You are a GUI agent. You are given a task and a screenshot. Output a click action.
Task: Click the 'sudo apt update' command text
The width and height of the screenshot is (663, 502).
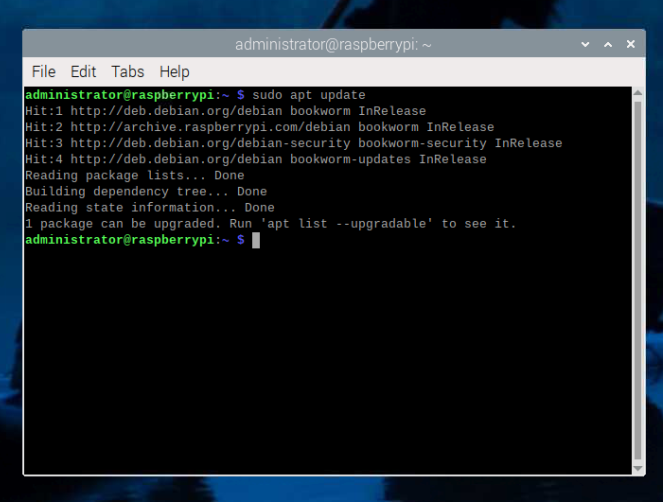tap(309, 95)
